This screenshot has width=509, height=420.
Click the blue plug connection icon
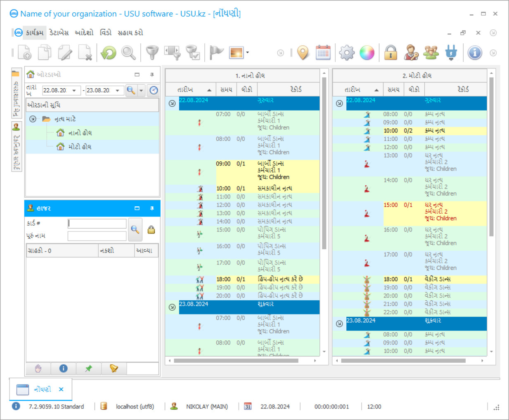[x=451, y=53]
